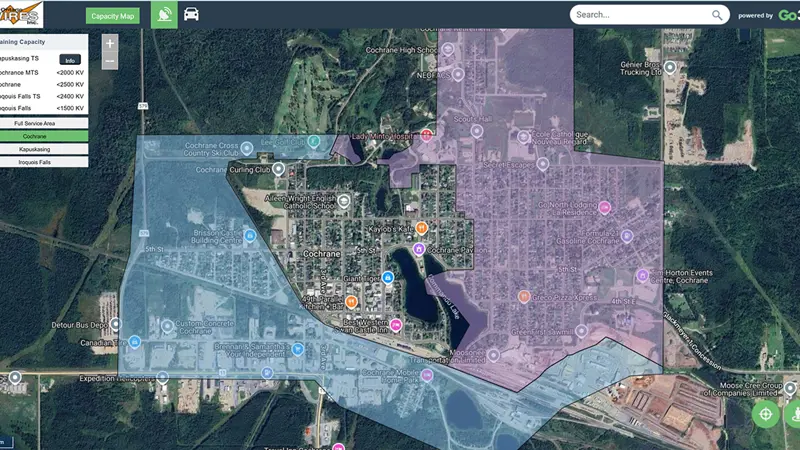Open the Capacity Map tab
This screenshot has height=450, width=800.
[x=112, y=16]
